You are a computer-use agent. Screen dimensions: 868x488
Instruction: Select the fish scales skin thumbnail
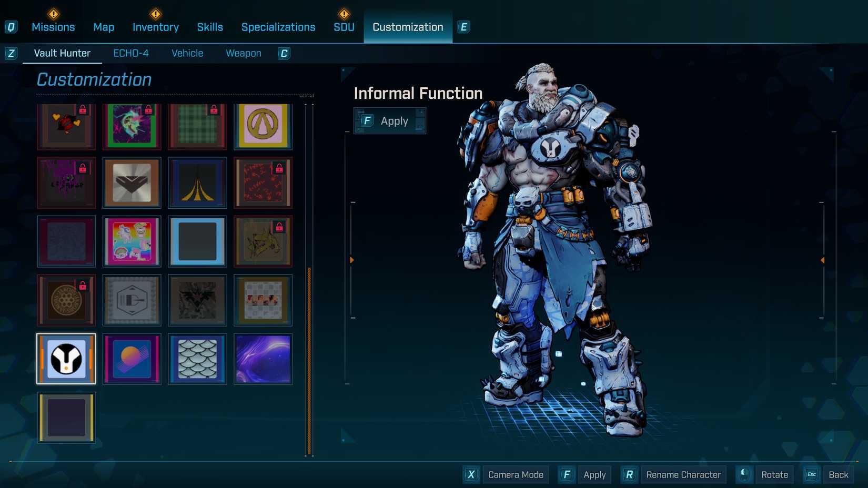[197, 359]
